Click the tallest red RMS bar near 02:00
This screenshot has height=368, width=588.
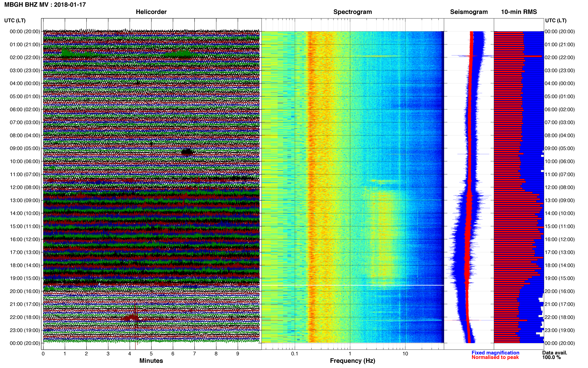tap(518, 56)
